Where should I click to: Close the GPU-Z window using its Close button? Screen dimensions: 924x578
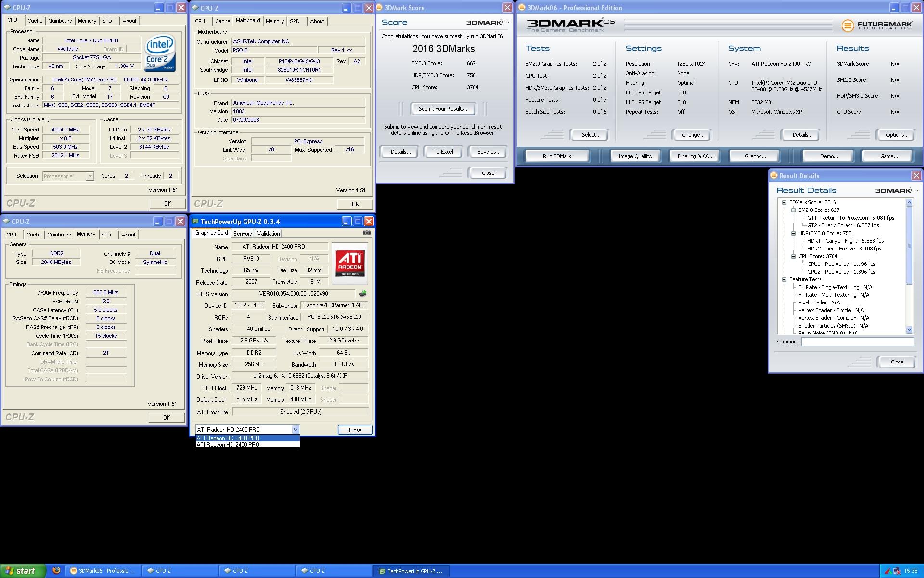(x=355, y=430)
